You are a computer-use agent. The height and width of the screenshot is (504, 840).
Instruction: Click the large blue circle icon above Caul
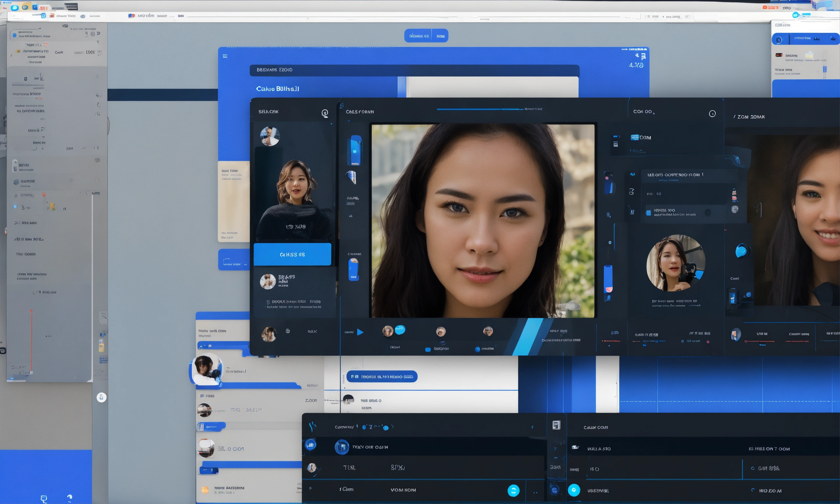click(x=743, y=251)
